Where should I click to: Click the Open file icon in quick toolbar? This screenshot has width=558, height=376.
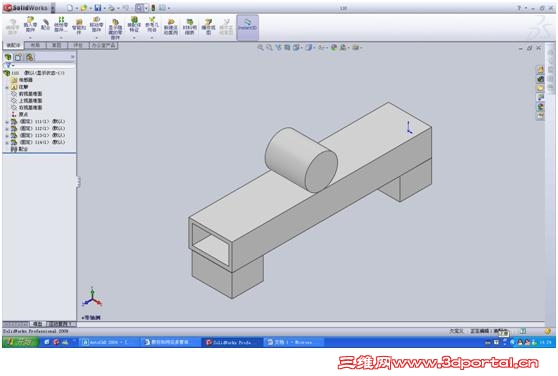83,7
